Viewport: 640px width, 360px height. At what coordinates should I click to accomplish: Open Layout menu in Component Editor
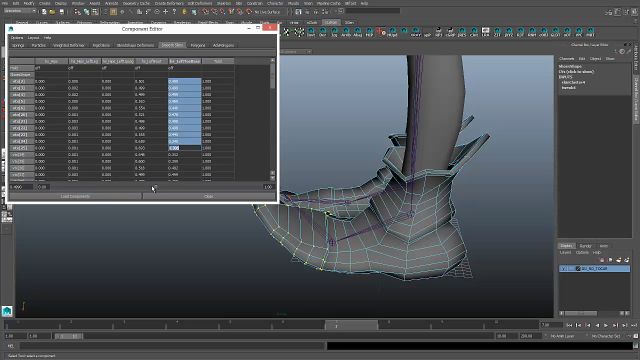[33, 38]
